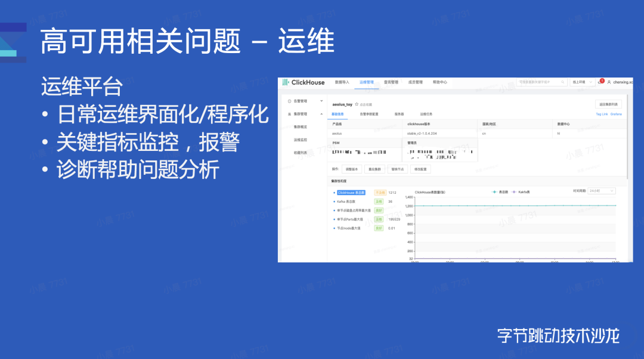Switch to the 基础信息 tab

pyautogui.click(x=338, y=114)
